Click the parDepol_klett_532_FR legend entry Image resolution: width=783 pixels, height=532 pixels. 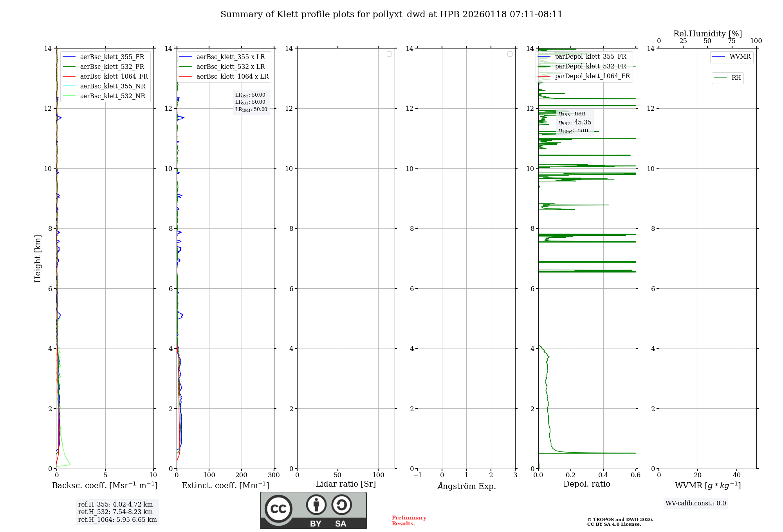click(590, 66)
